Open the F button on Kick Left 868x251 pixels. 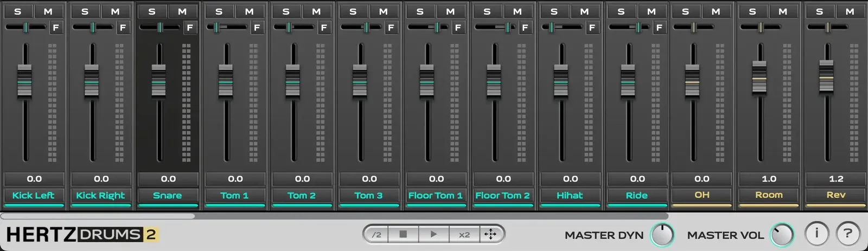click(x=56, y=28)
